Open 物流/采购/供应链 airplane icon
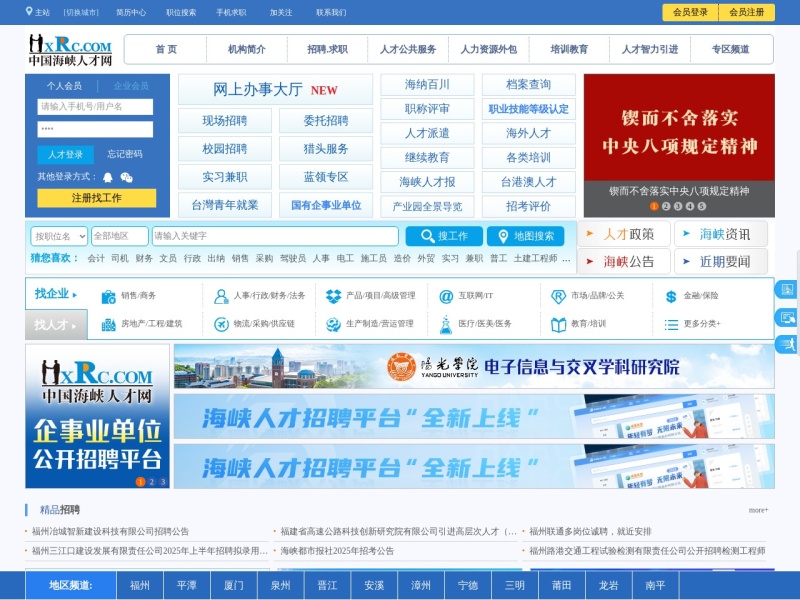 tap(221, 324)
